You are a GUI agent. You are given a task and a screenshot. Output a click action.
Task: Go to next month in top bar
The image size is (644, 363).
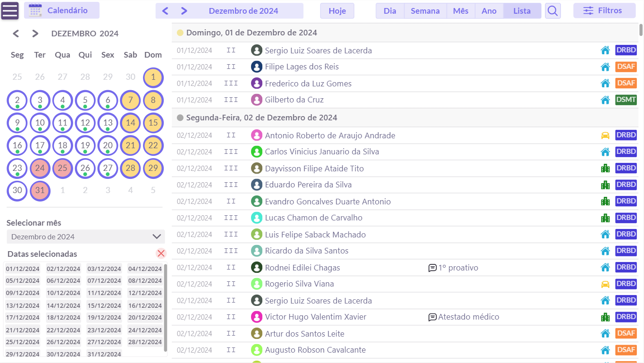coord(184,11)
